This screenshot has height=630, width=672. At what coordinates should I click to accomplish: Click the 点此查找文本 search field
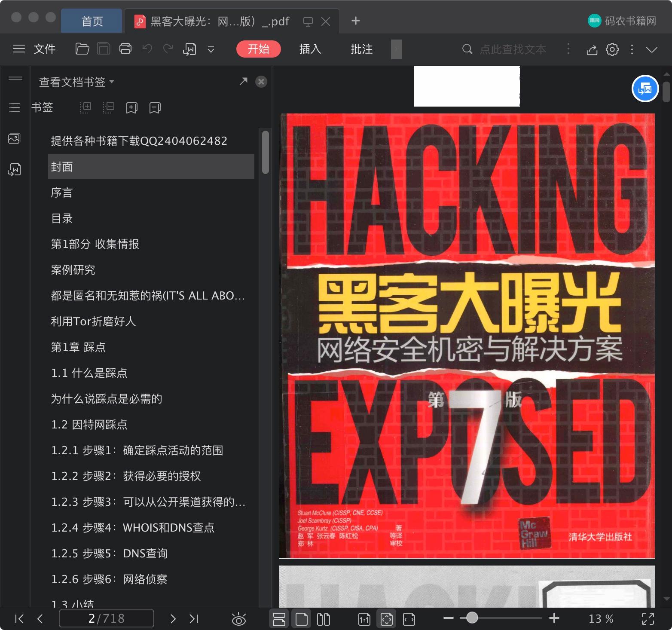pyautogui.click(x=513, y=49)
